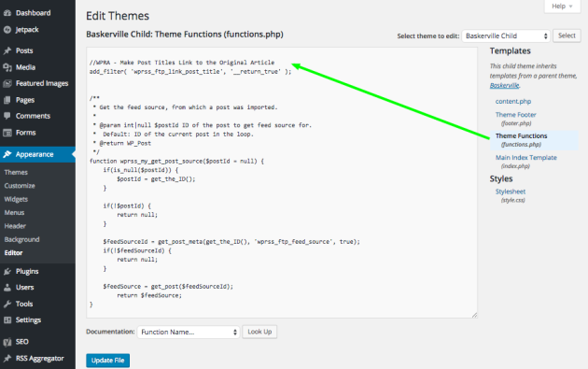Click the add_filter code line
588x369 pixels.
point(190,72)
